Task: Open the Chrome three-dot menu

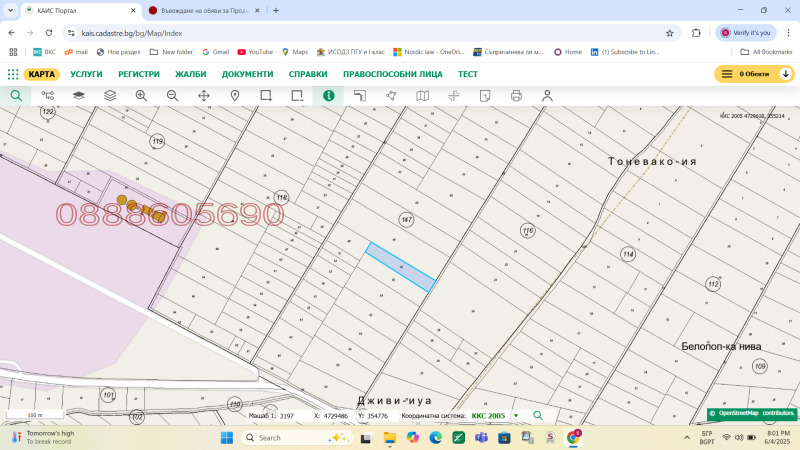Action: coord(788,33)
